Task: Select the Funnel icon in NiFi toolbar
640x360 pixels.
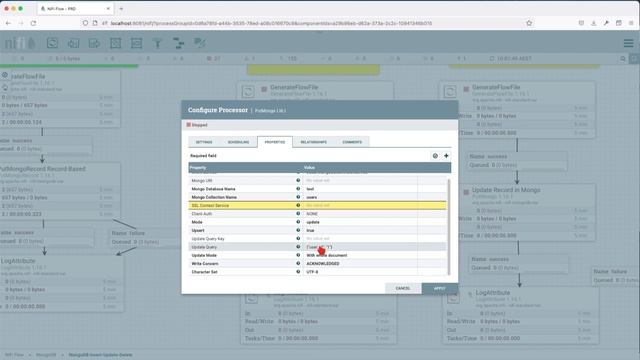Action: [158, 43]
